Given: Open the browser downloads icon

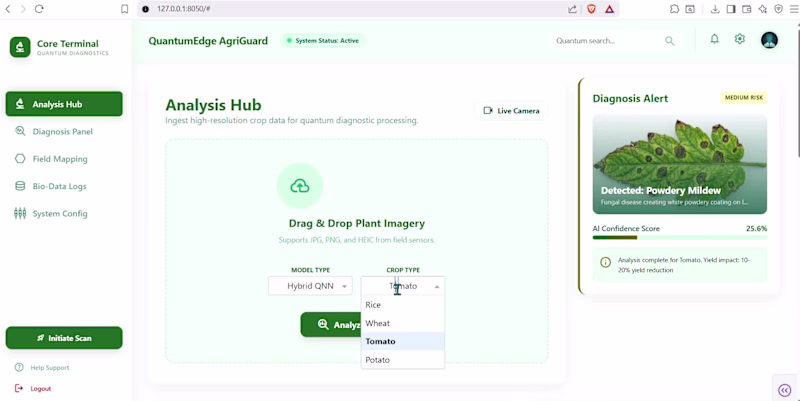Looking at the screenshot, I should 715,9.
